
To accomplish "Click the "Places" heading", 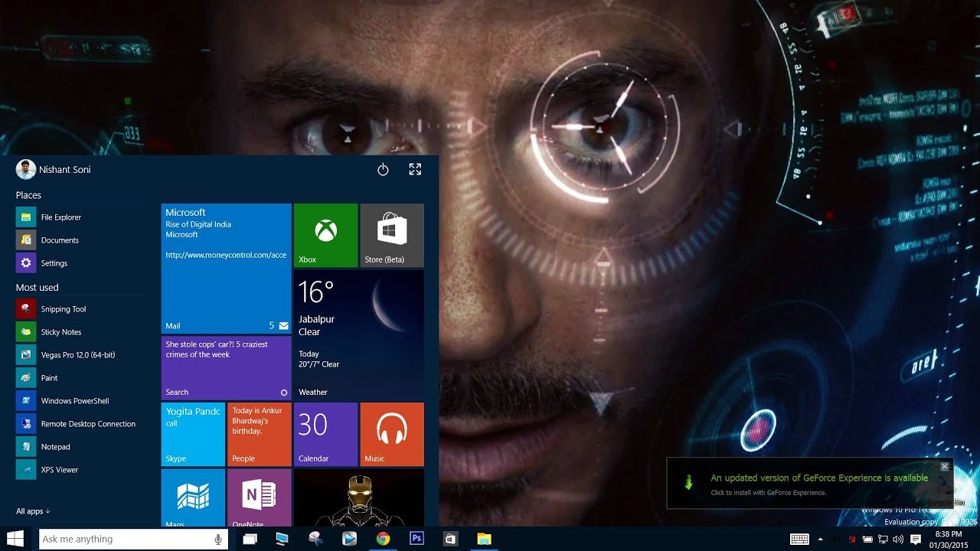I will (x=28, y=195).
